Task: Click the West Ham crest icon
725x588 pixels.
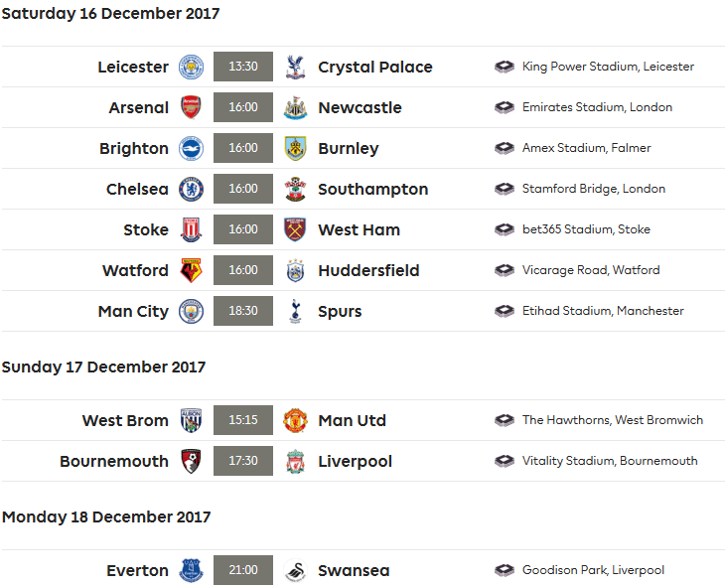Action: click(295, 230)
